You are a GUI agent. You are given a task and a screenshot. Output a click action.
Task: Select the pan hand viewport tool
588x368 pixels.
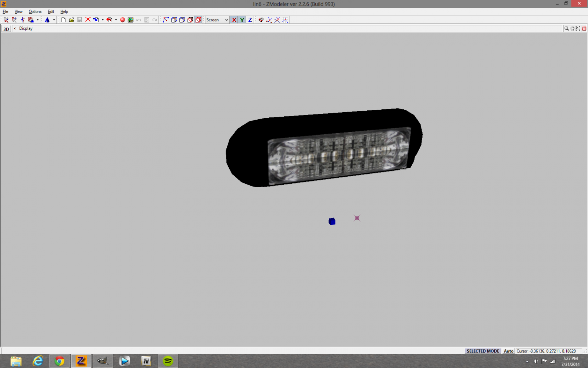[572, 28]
